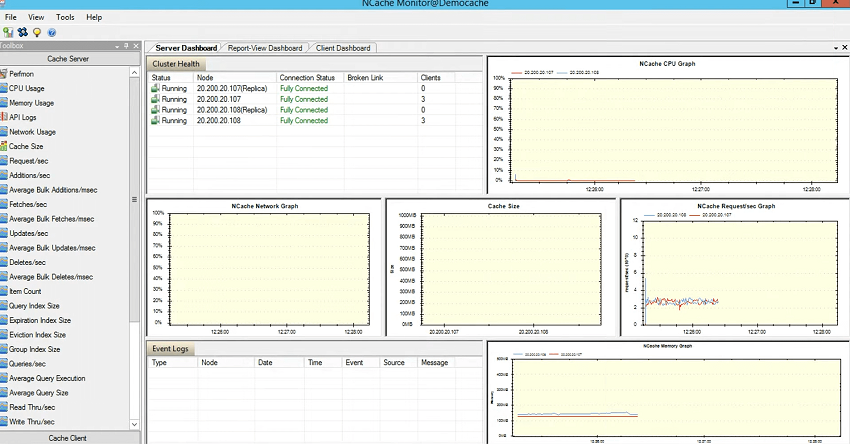The width and height of the screenshot is (850, 444).
Task: Open the Help menu
Action: coord(94,17)
